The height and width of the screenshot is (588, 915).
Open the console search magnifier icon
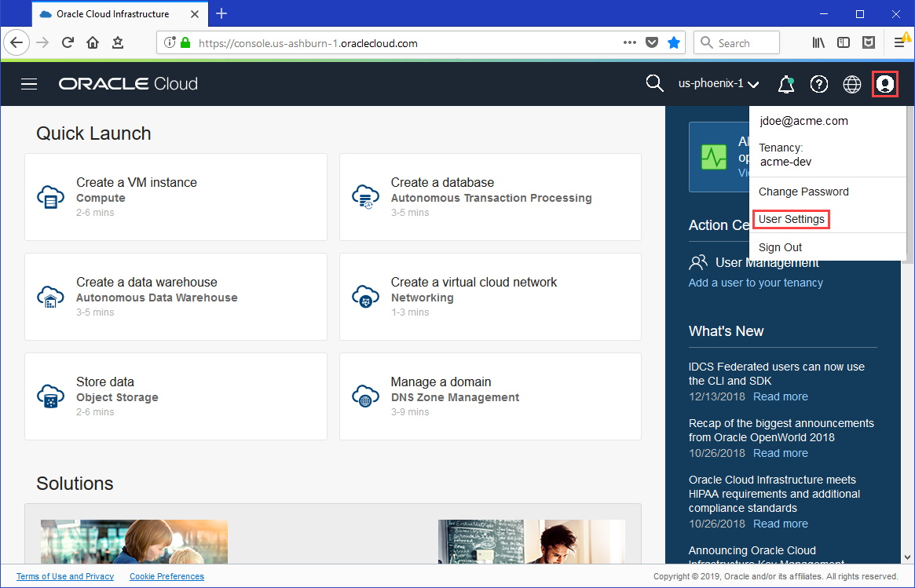coord(654,83)
